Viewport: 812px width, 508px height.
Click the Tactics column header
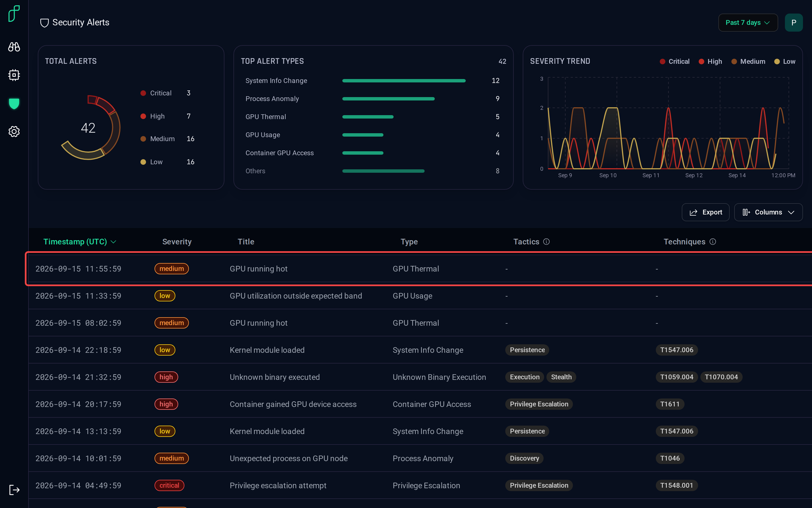pyautogui.click(x=526, y=242)
